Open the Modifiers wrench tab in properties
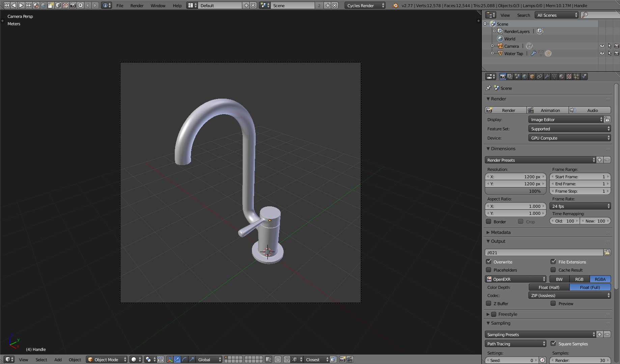Image resolution: width=620 pixels, height=364 pixels. tap(547, 77)
